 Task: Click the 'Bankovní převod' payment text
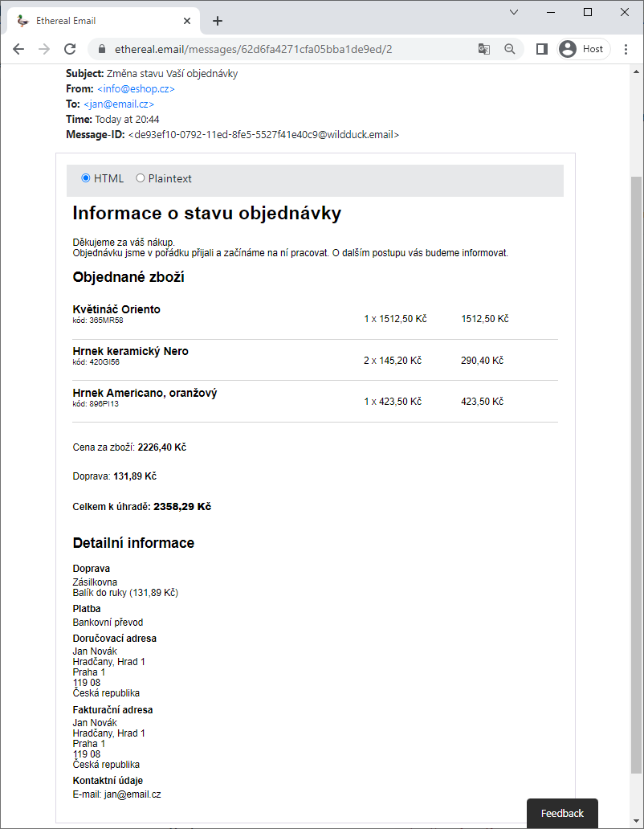pos(108,623)
